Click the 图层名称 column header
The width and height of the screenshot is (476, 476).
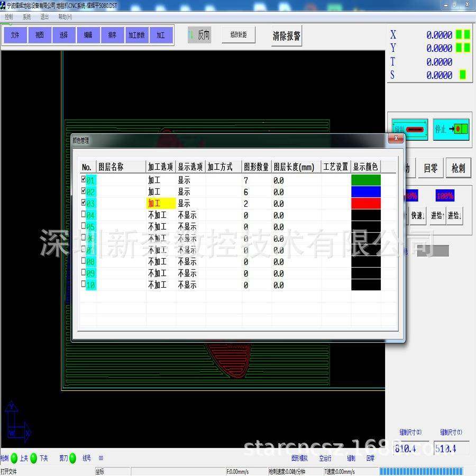(121, 167)
